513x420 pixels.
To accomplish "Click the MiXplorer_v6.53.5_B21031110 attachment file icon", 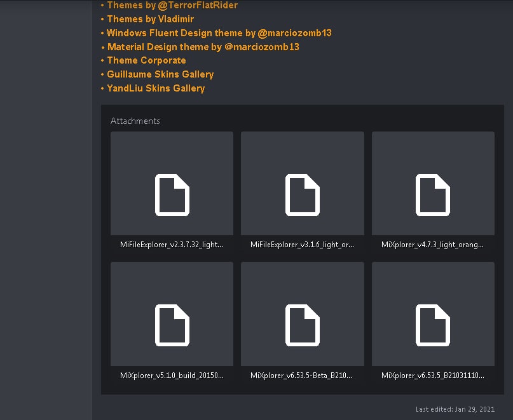I will pos(432,325).
